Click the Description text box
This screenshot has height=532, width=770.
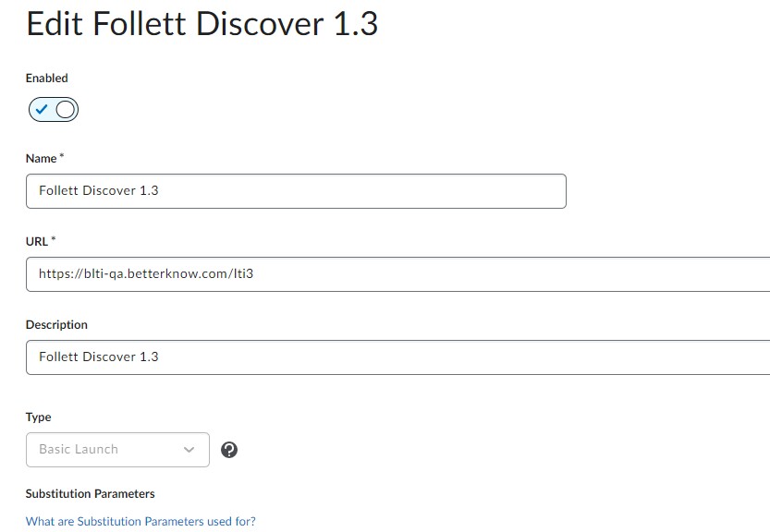click(x=370, y=357)
